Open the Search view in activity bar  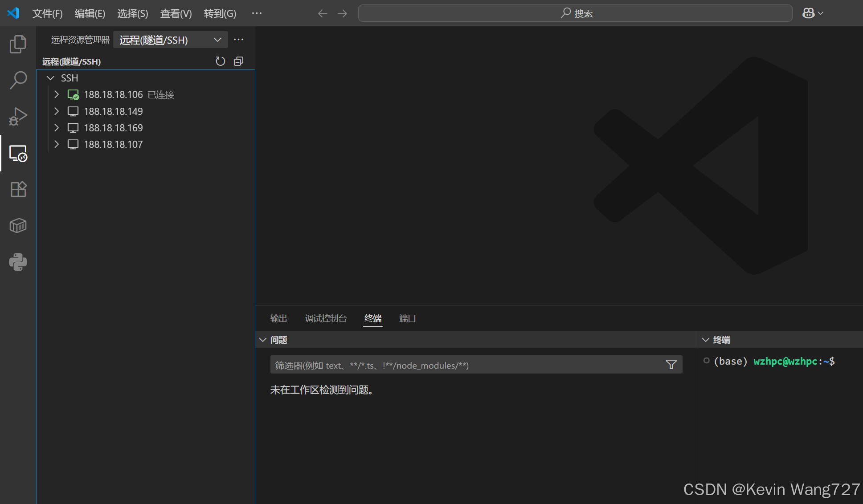tap(18, 81)
